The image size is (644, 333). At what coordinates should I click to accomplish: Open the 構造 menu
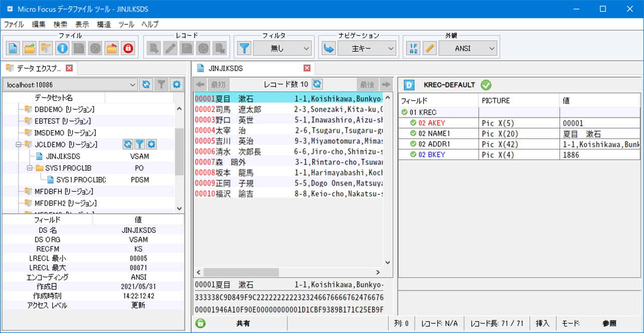104,24
